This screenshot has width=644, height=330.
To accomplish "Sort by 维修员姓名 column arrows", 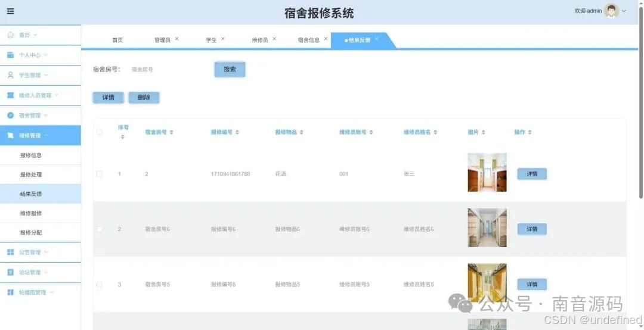I will [435, 132].
